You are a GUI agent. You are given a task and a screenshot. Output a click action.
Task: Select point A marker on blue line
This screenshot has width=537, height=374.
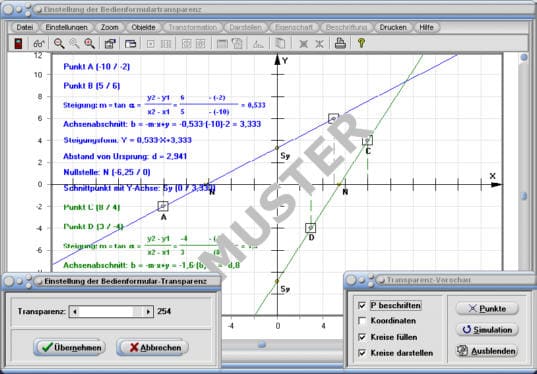pyautogui.click(x=163, y=206)
